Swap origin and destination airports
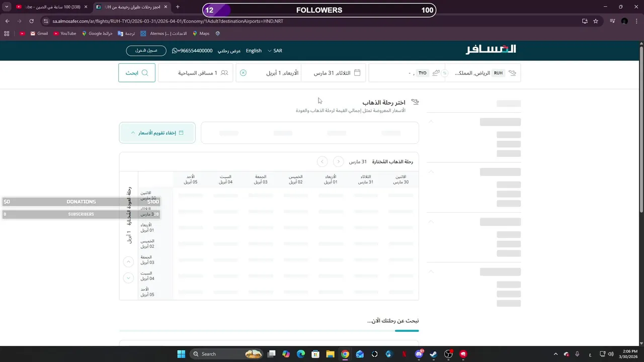Viewport: 644px width, 362px height. [x=445, y=73]
